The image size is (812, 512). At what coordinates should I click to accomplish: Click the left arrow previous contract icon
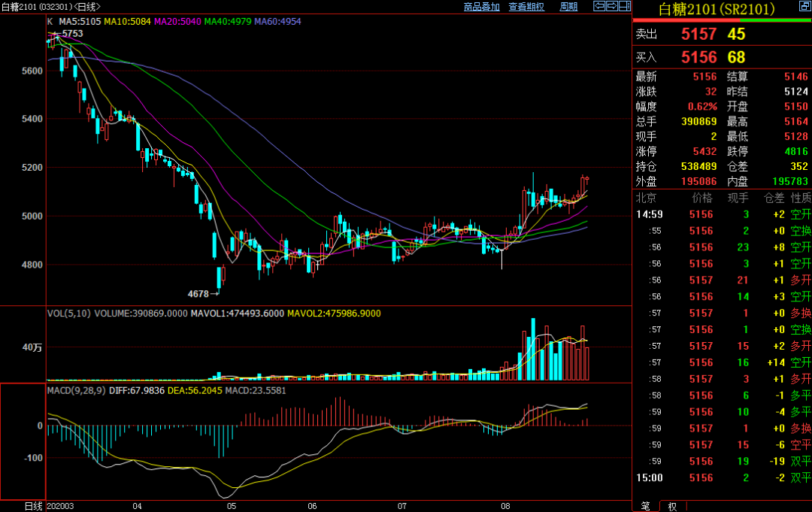(599, 6)
